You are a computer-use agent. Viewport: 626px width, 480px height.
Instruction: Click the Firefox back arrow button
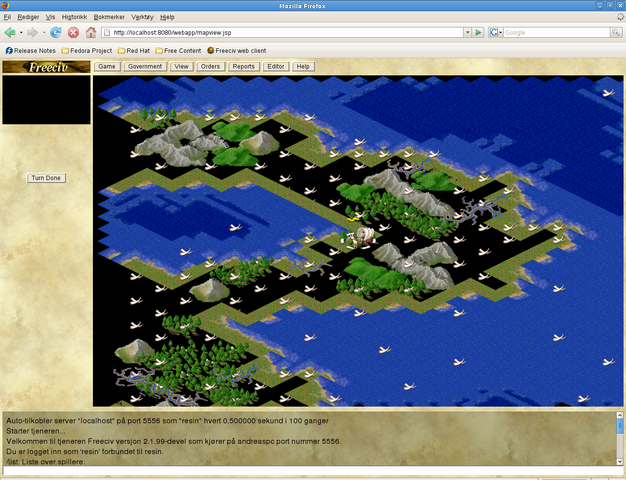click(x=10, y=33)
